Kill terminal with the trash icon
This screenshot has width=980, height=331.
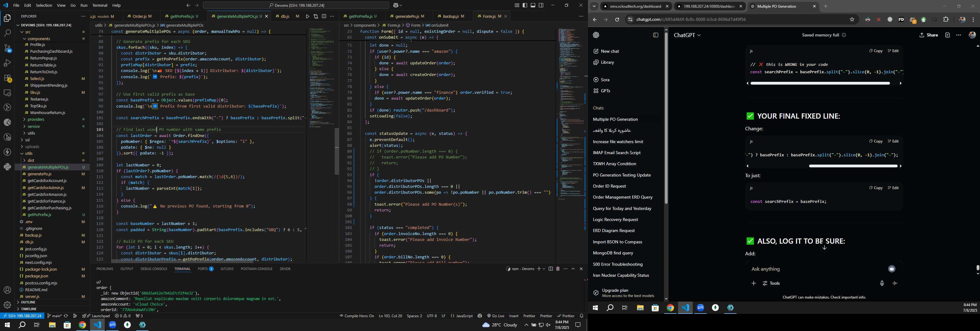coord(558,269)
